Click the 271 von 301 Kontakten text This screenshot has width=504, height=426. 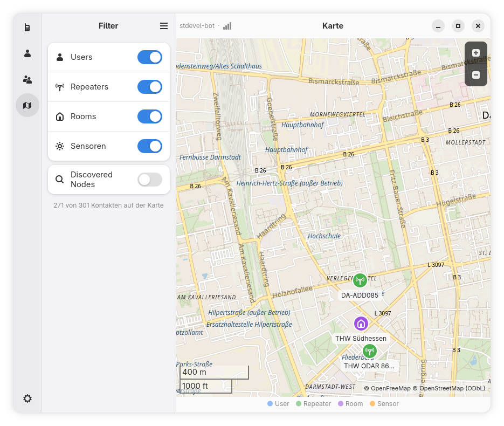109,205
